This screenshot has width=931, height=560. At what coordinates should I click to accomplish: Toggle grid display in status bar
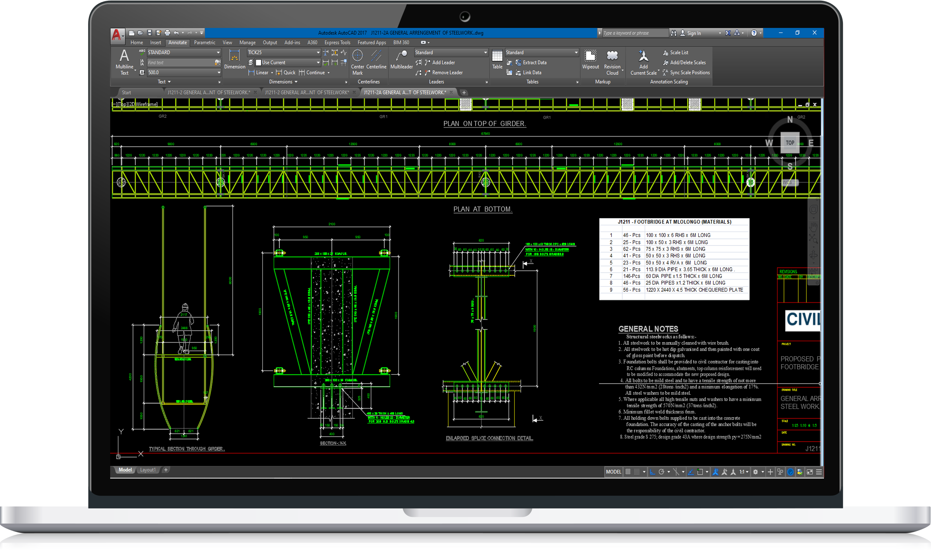pos(628,472)
